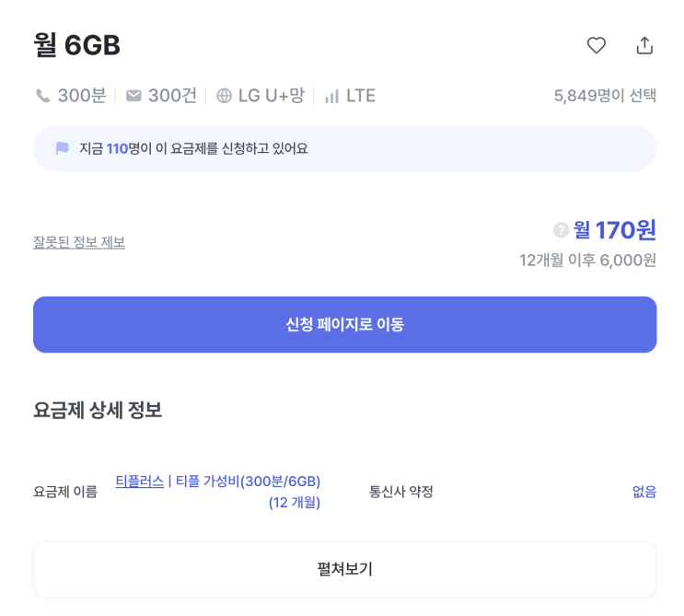Click the share icon
The height and width of the screenshot is (616, 684).
pos(644,45)
